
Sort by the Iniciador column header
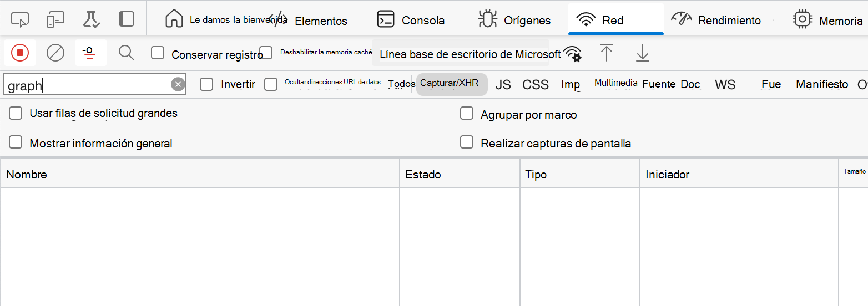[x=739, y=174]
